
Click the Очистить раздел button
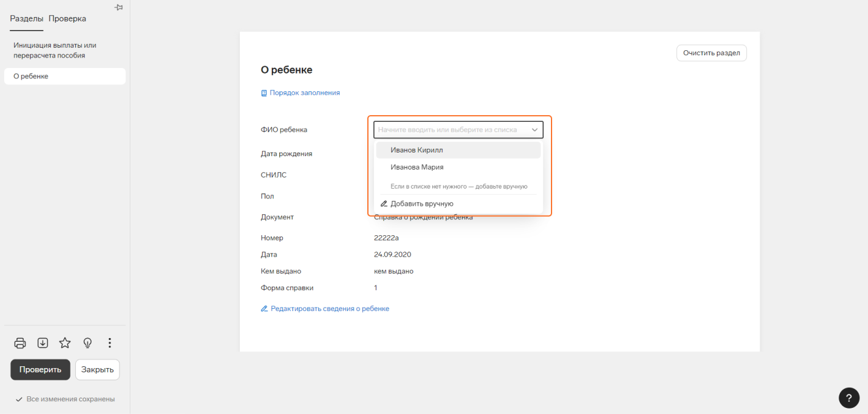[x=711, y=53]
